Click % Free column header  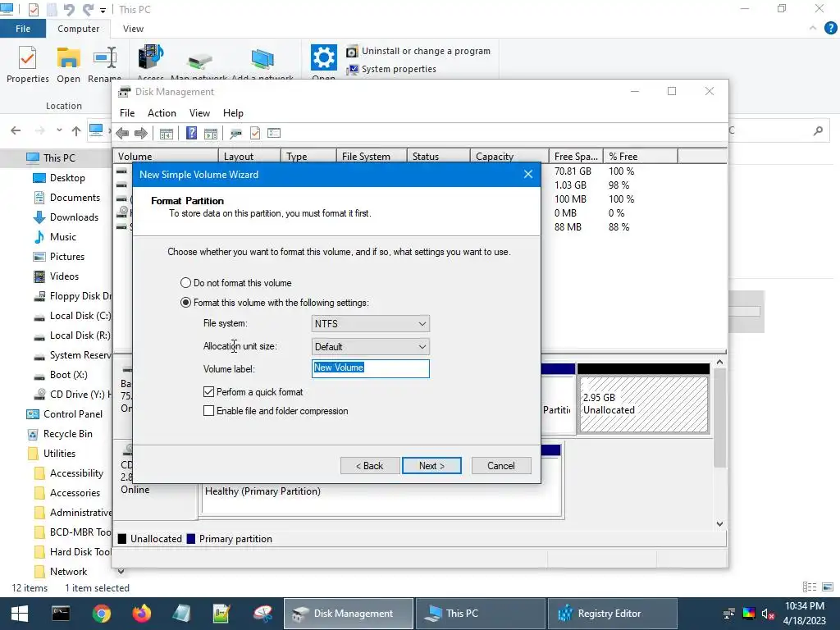[x=640, y=156]
